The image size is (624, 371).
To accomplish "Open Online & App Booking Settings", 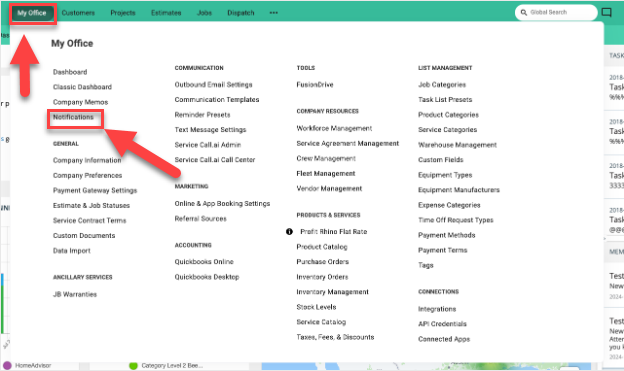I will click(x=222, y=203).
